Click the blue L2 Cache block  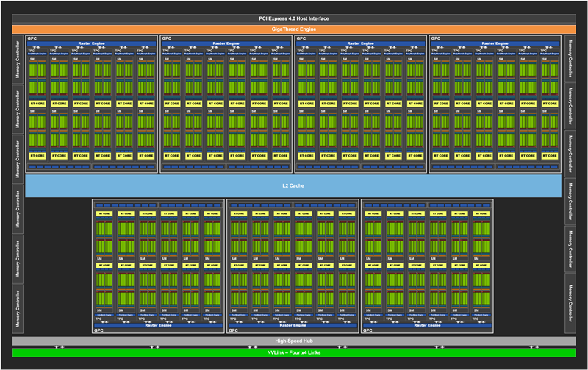pos(294,185)
